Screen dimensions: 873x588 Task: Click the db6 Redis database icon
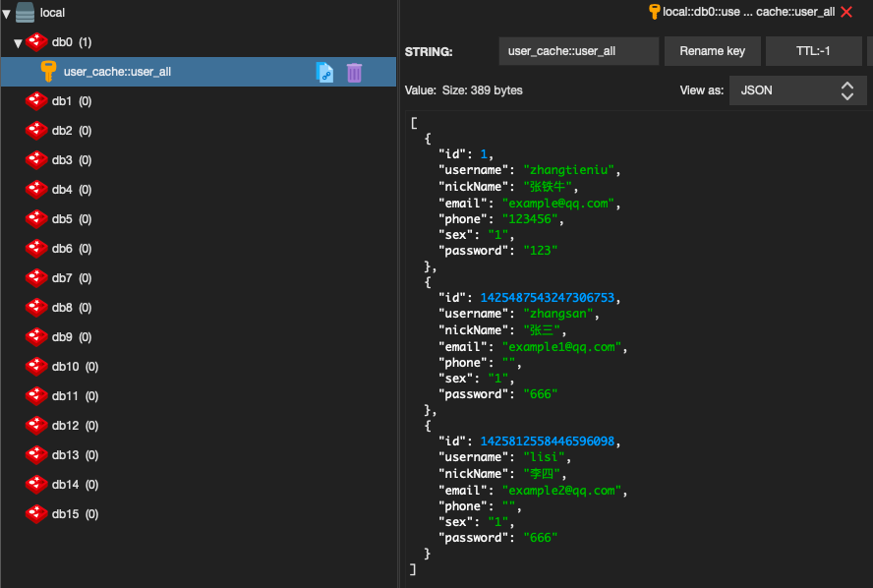(x=36, y=249)
